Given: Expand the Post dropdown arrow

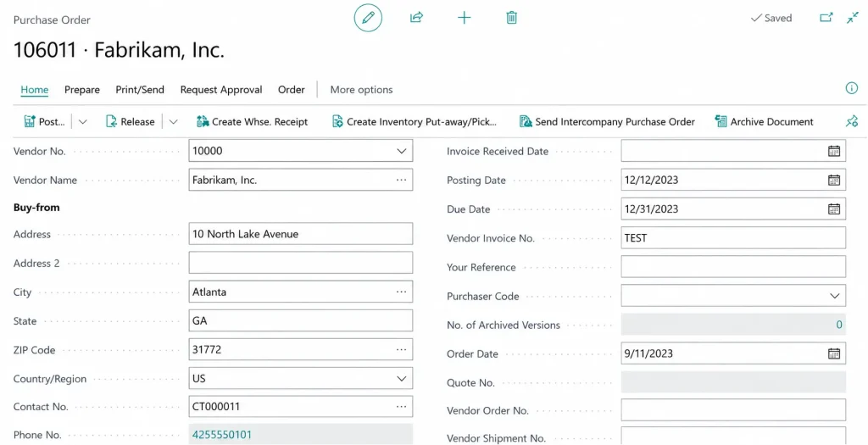Looking at the screenshot, I should point(82,122).
